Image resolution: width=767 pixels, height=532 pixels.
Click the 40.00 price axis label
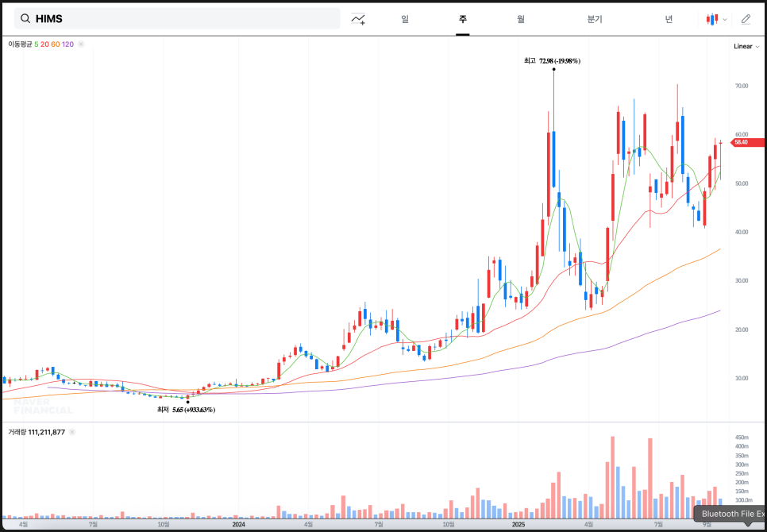coord(742,232)
